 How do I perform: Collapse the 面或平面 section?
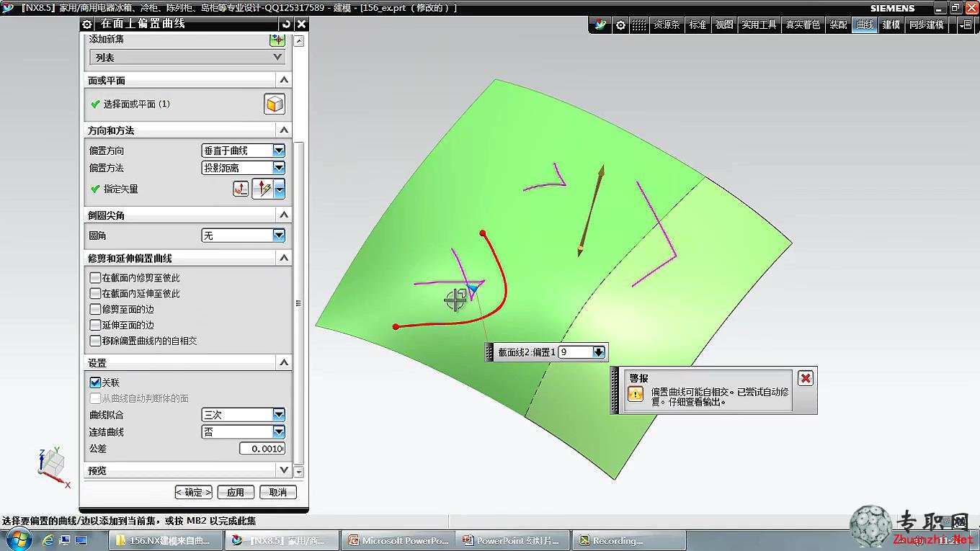tap(283, 80)
